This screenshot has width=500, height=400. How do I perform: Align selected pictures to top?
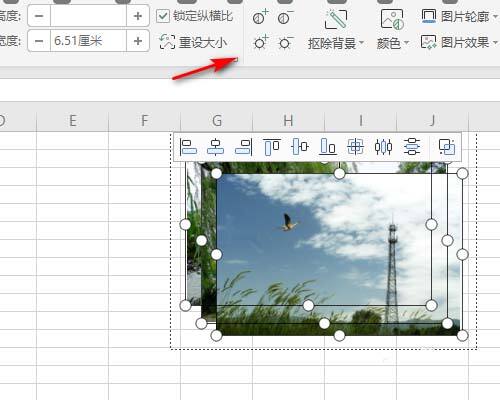tap(272, 147)
